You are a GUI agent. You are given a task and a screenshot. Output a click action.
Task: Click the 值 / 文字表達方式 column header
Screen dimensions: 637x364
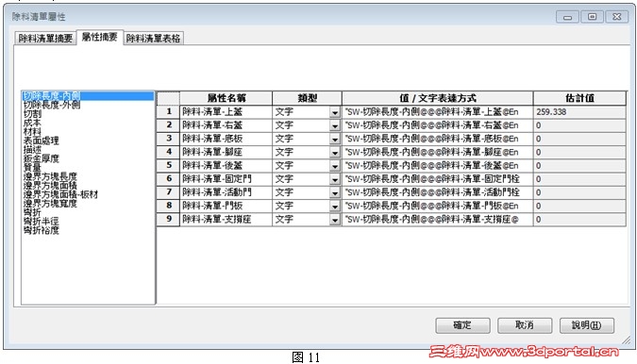tap(438, 98)
